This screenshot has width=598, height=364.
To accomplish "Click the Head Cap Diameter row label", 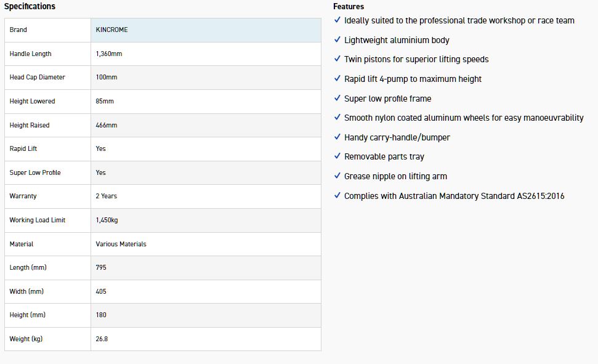I will coord(38,77).
